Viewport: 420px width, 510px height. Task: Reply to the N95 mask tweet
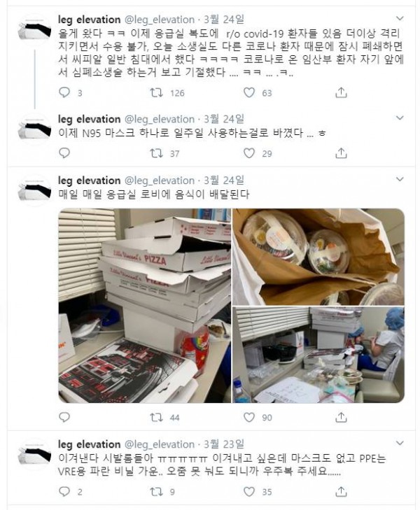[x=64, y=153]
